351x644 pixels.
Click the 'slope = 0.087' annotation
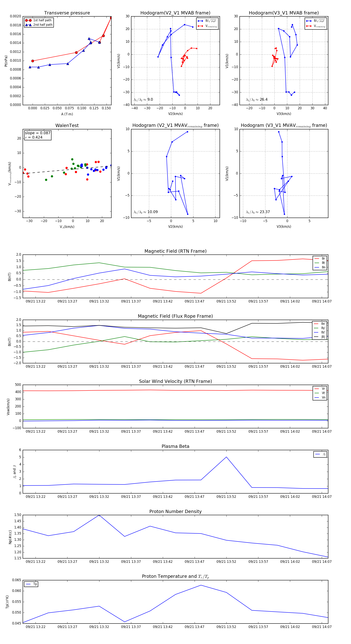tap(37, 133)
